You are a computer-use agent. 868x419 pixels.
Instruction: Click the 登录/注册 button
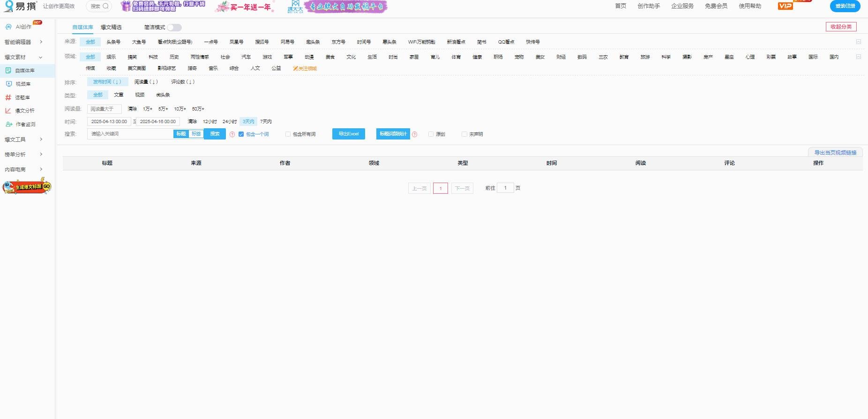[845, 6]
